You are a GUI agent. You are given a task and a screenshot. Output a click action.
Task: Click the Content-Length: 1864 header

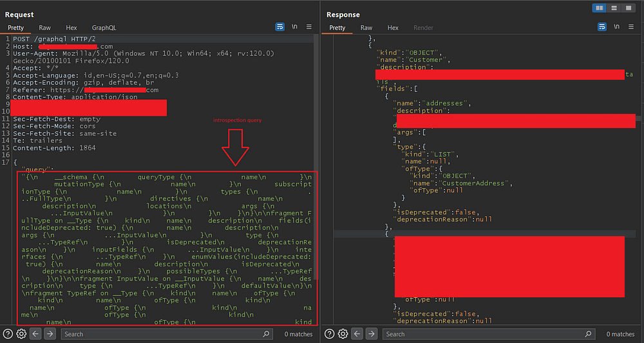pyautogui.click(x=54, y=148)
